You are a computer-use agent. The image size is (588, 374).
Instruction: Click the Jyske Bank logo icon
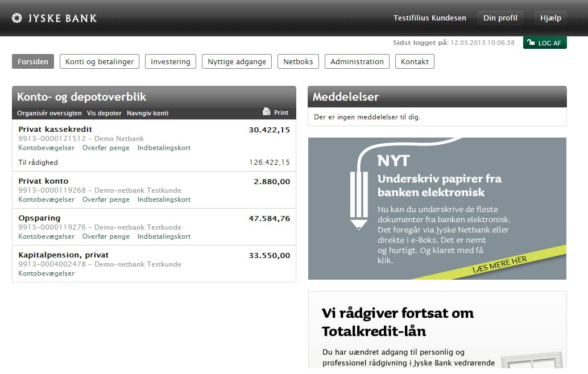[17, 18]
